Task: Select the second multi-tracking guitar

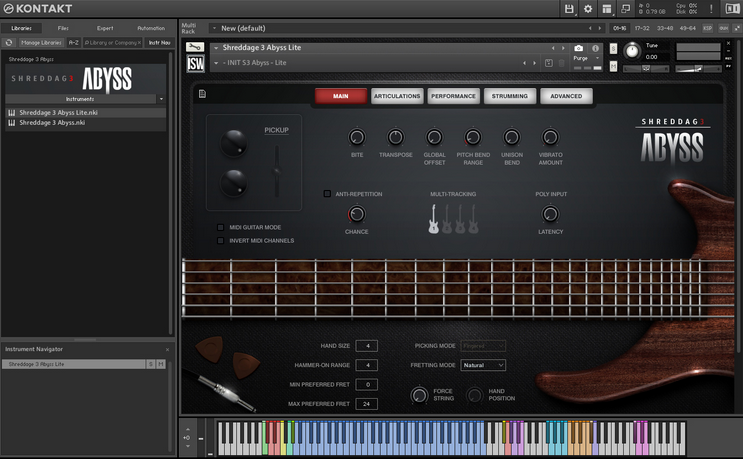Action: point(447,219)
